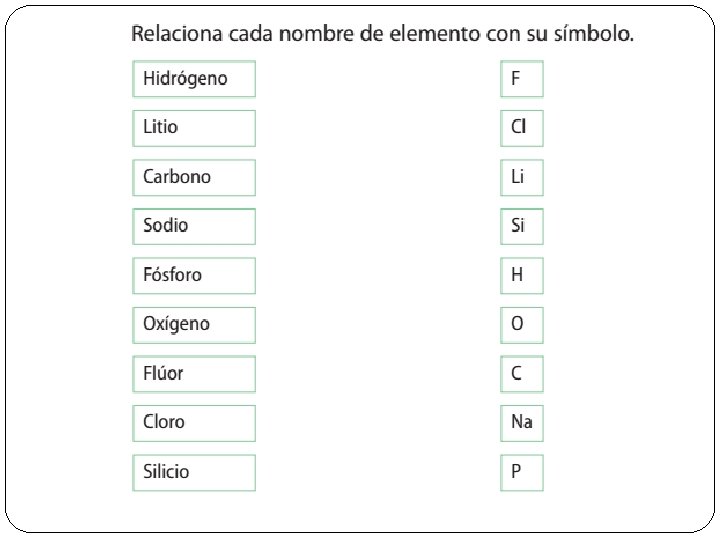Select the Cloro name box
This screenshot has height=540, width=720.
[194, 423]
